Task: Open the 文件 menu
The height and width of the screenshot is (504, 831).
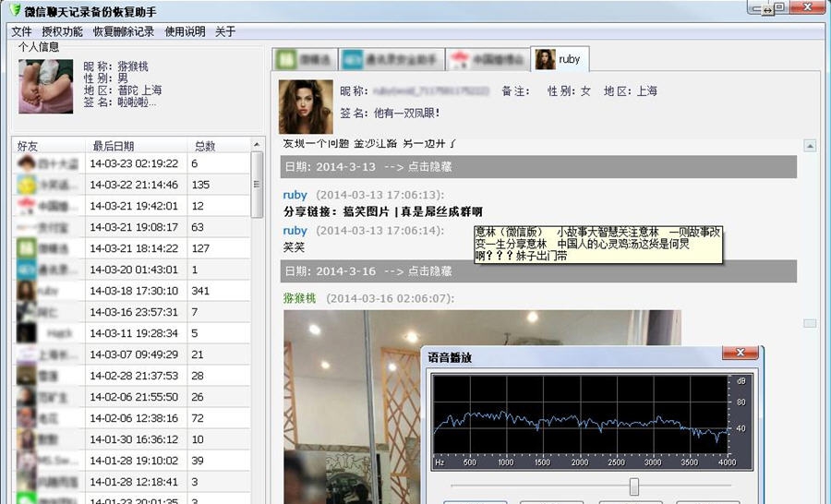Action: tap(21, 31)
